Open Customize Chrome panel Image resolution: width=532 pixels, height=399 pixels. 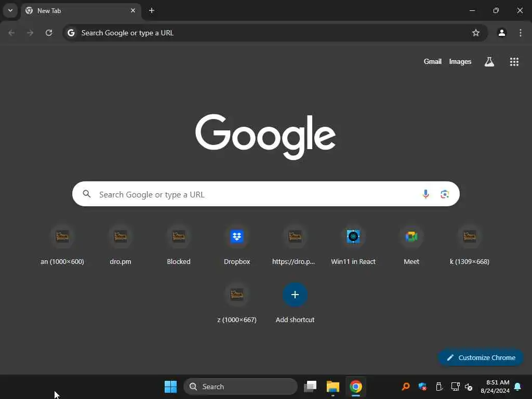481,357
